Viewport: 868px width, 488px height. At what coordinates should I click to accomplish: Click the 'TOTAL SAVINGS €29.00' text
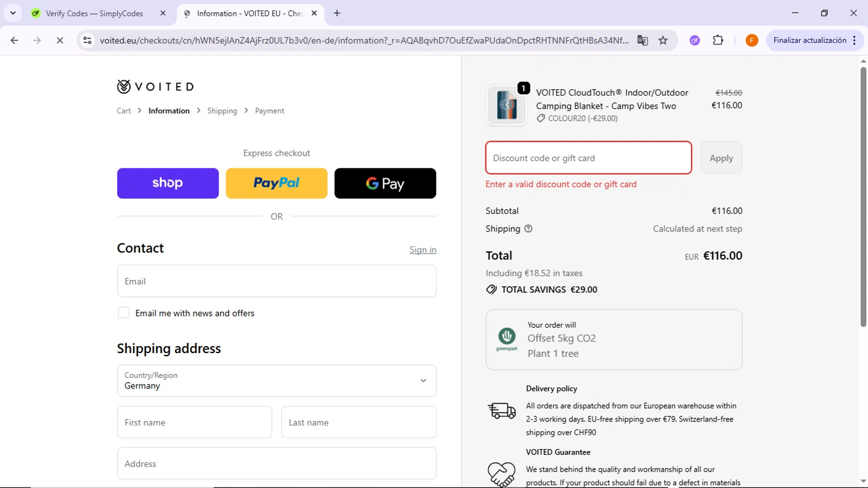tap(549, 289)
